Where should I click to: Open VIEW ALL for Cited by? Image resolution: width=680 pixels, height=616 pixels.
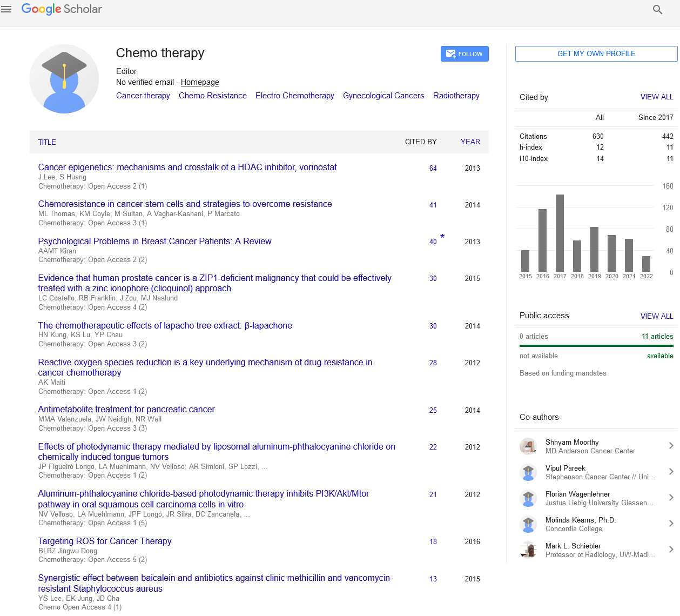coord(657,97)
